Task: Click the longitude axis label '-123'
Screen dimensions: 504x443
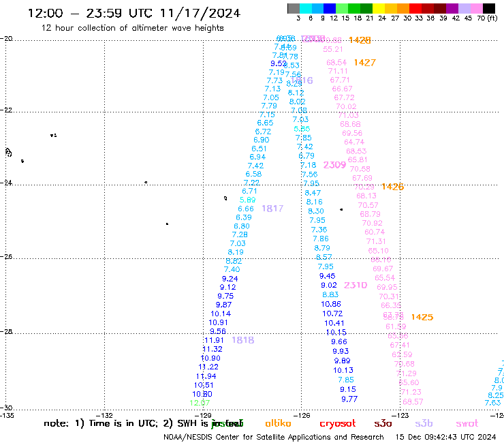Action: coord(401,415)
